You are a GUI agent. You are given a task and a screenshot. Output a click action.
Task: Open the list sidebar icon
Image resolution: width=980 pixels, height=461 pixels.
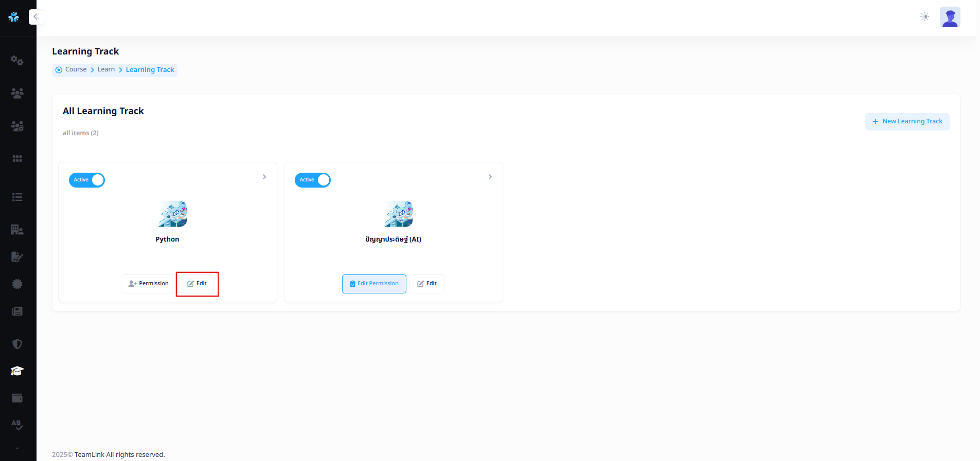(x=17, y=197)
